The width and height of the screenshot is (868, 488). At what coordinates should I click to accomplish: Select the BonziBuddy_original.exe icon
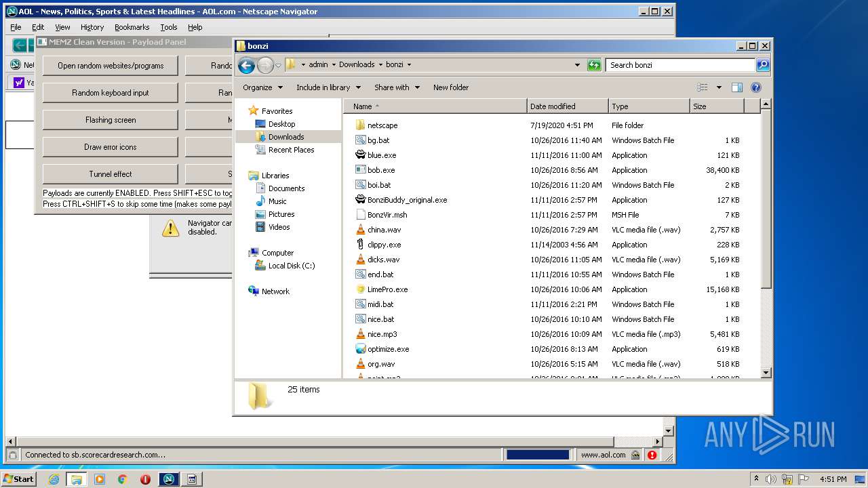(x=361, y=200)
